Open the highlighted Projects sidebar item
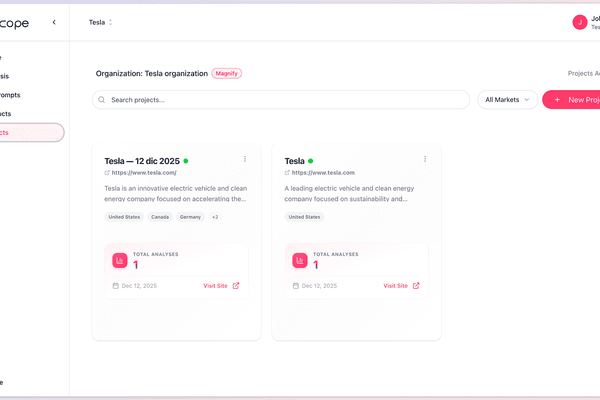600x400 pixels. click(x=30, y=132)
